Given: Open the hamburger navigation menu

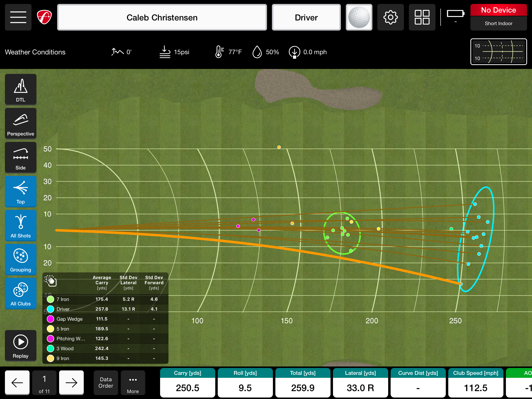Looking at the screenshot, I should pyautogui.click(x=18, y=17).
